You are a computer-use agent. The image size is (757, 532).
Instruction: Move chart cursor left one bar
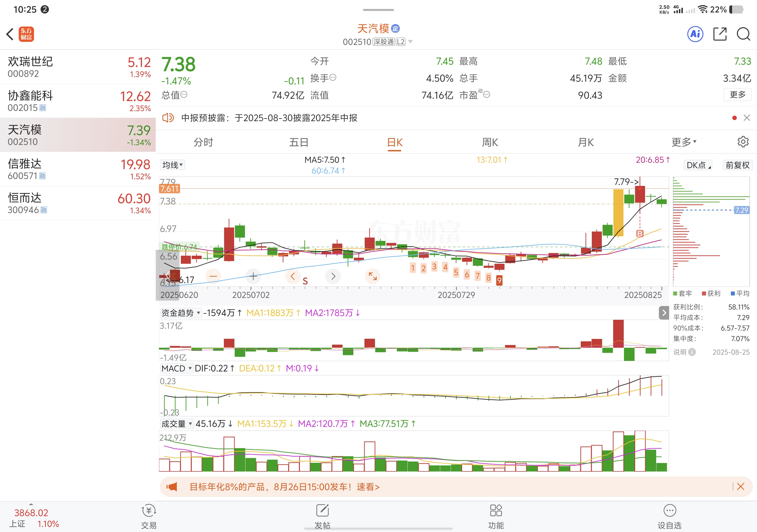293,276
